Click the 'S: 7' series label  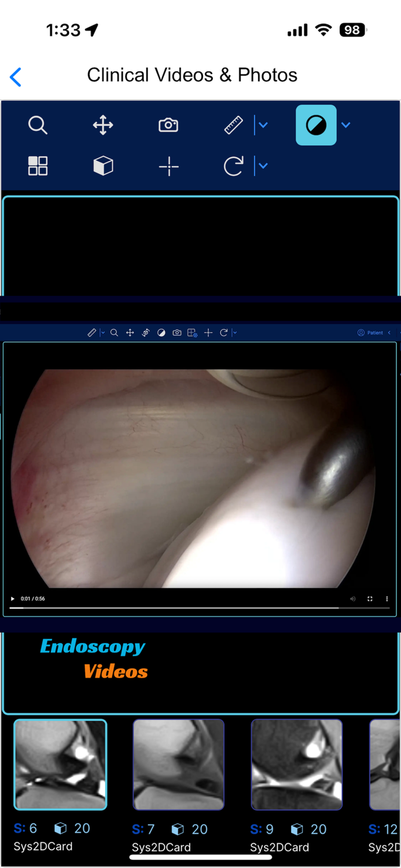pyautogui.click(x=144, y=830)
